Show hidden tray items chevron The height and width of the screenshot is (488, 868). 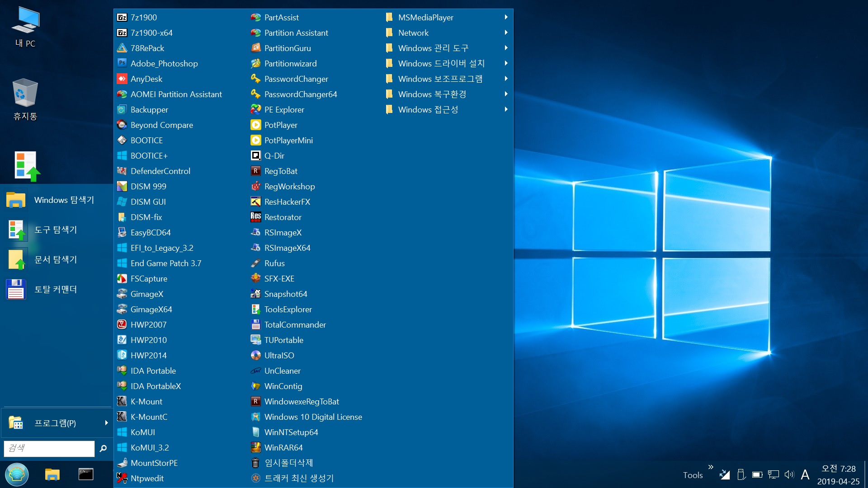(x=711, y=467)
